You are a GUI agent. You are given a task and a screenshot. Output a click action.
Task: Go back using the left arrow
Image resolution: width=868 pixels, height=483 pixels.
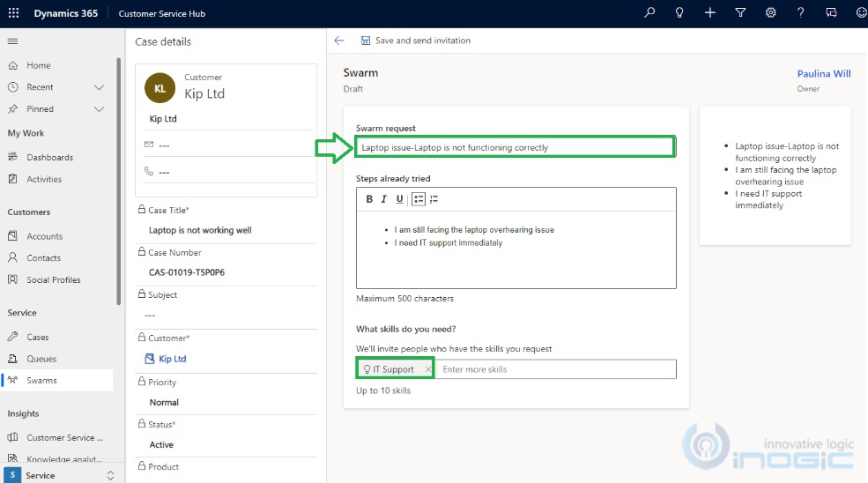(339, 41)
